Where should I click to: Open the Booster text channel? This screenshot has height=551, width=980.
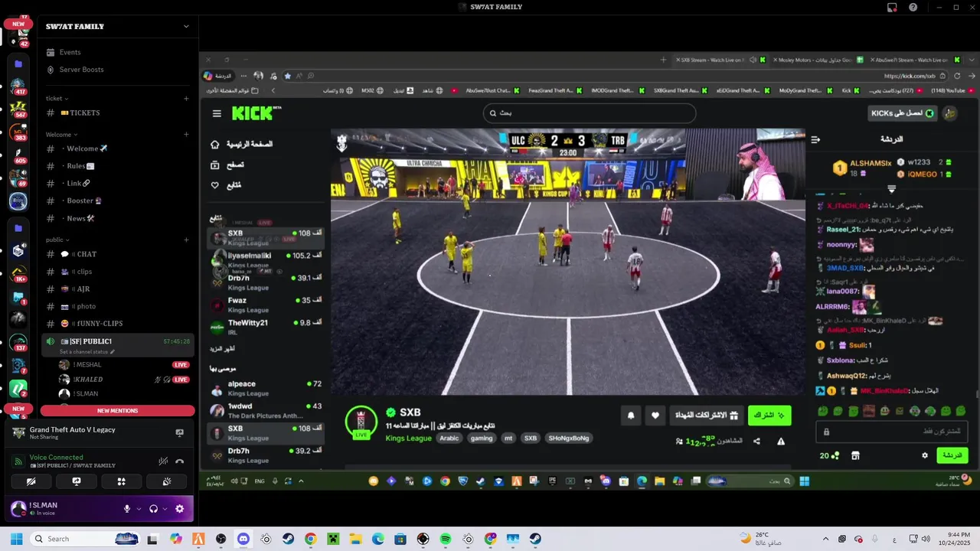pyautogui.click(x=118, y=201)
